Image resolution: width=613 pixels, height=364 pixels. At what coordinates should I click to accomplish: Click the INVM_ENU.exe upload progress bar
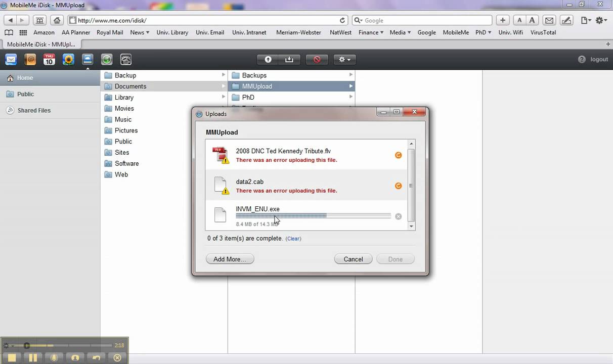tap(314, 216)
